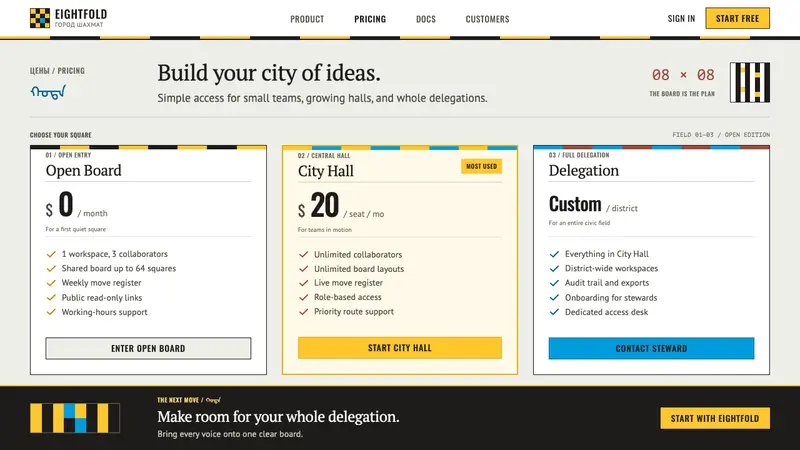Click 'THE NEXT MOVE' footer label

click(x=178, y=400)
